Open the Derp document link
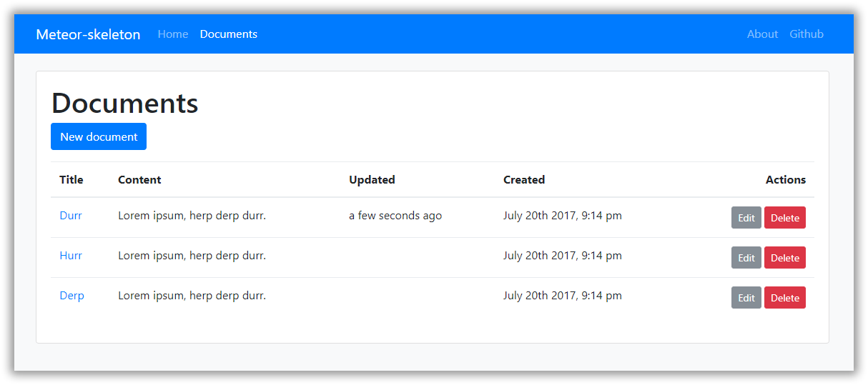868x385 pixels. [x=71, y=296]
